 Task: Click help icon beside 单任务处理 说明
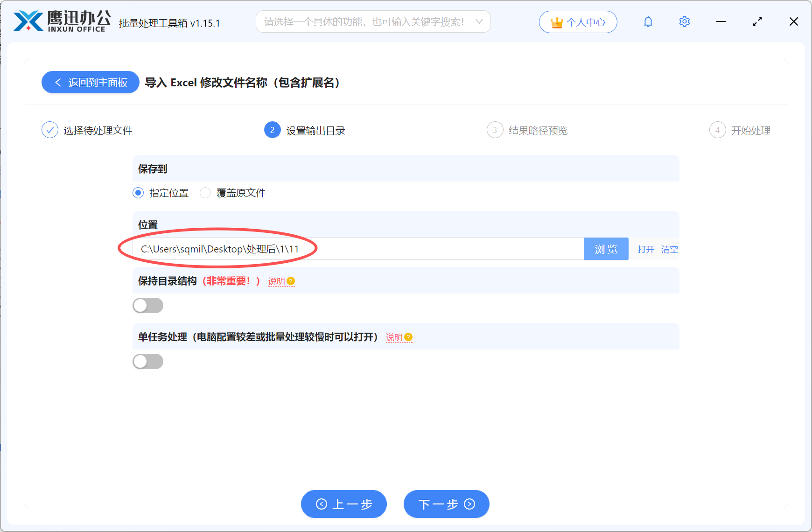(x=408, y=337)
